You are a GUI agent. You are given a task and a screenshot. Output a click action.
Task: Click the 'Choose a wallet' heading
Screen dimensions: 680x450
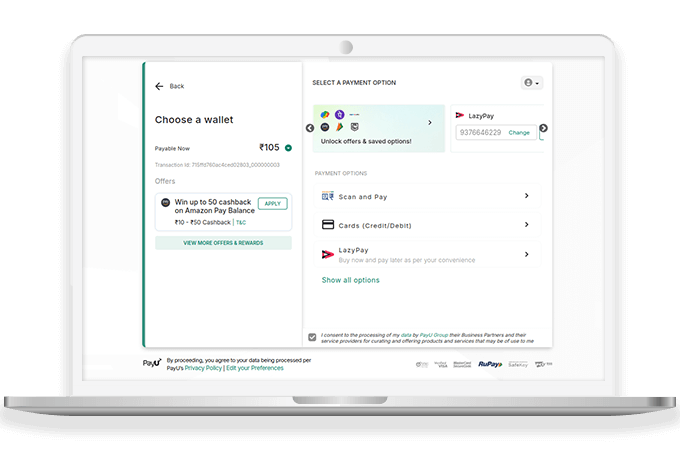[x=194, y=120]
